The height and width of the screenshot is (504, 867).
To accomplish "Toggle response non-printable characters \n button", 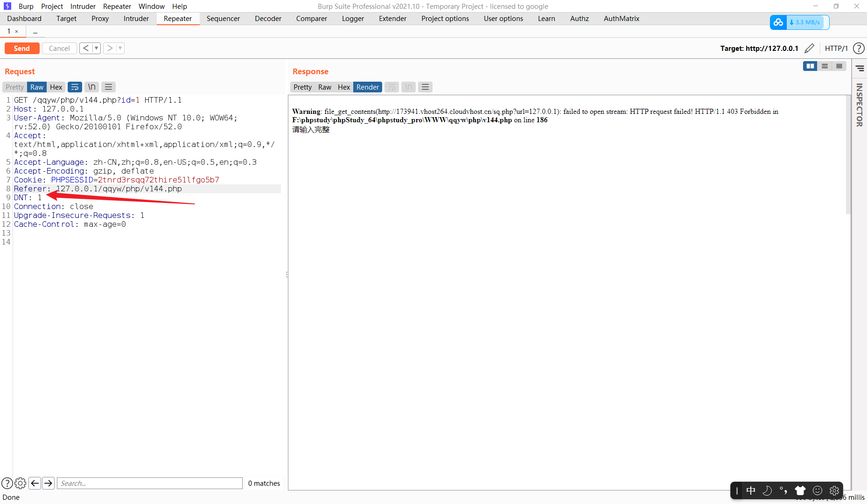I will (409, 87).
